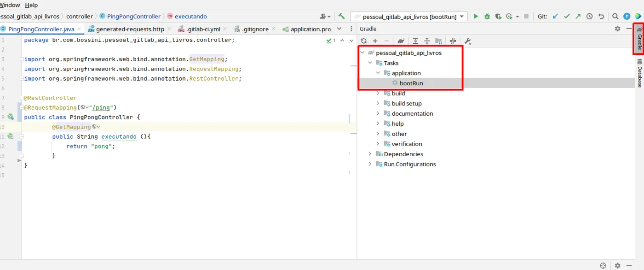Click the inspections checkmark widget in editor
The height and width of the screenshot is (270, 644).
331,41
